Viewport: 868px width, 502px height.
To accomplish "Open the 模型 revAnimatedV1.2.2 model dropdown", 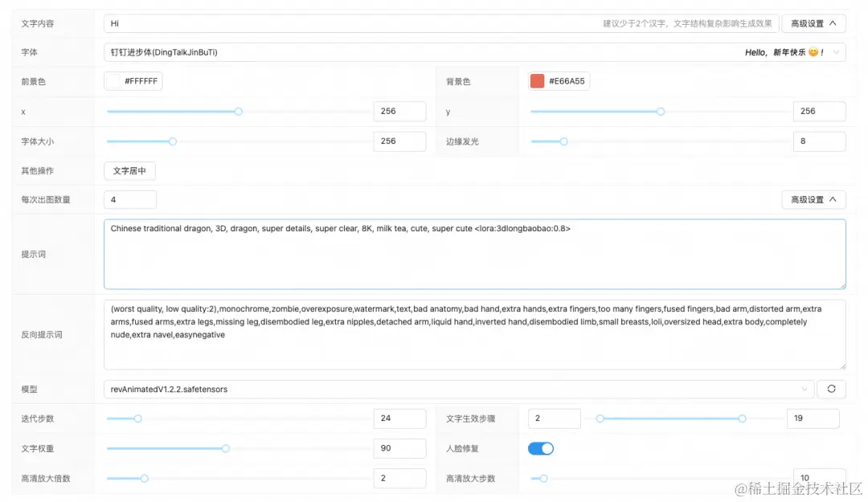I will [459, 389].
